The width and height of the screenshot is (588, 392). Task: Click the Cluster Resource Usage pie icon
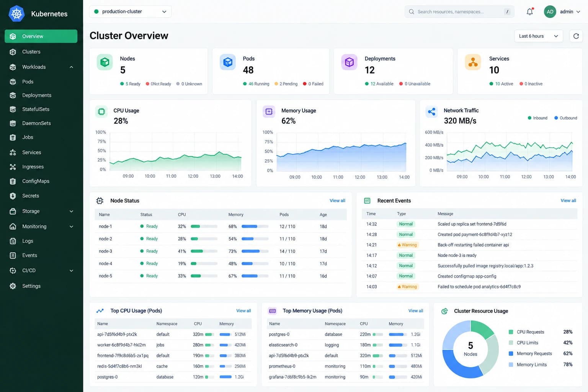444,311
